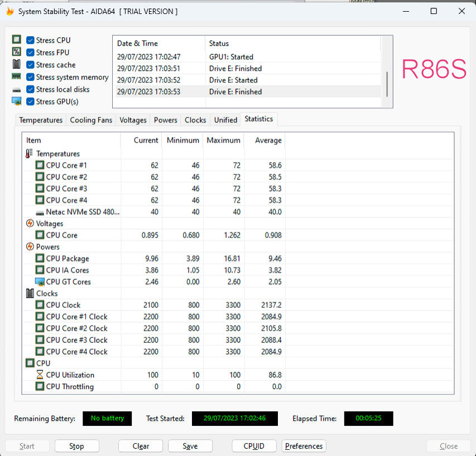Toggle the Stress system memory checkbox
Viewport: 476px width, 456px height.
click(30, 77)
